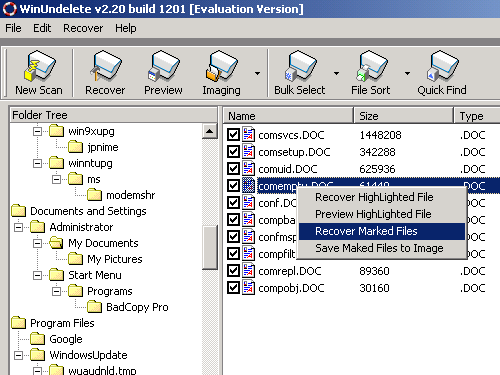Select the Google folder icon

pos(37,339)
